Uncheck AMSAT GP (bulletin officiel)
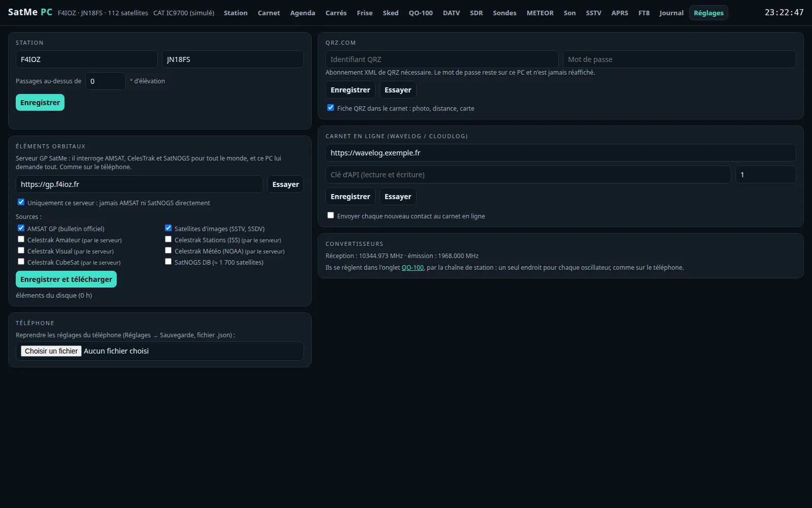812x508 pixels. (21, 228)
